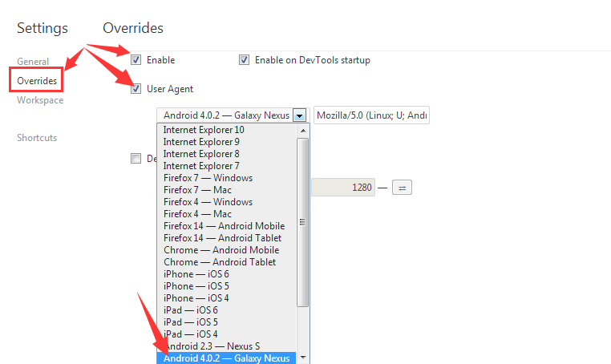The width and height of the screenshot is (611, 364).
Task: Open the Shortcuts settings tab
Action: [x=37, y=138]
